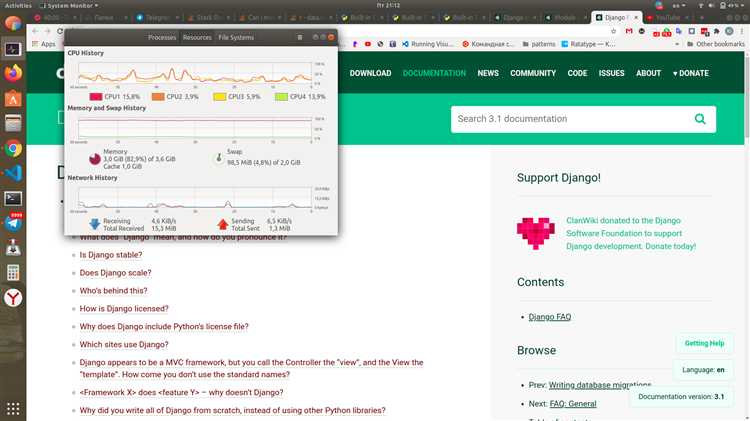Open the system status menu with battery
The width and height of the screenshot is (750, 421).
point(720,5)
